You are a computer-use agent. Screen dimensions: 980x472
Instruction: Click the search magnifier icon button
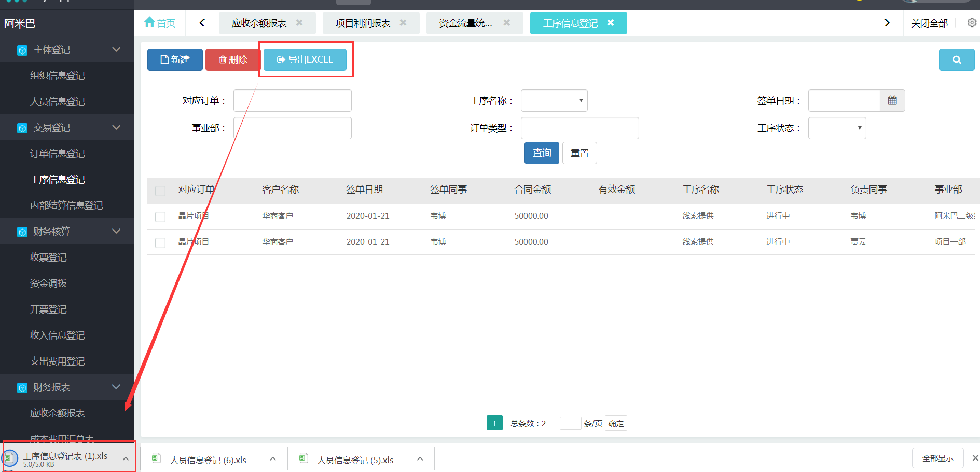point(956,60)
